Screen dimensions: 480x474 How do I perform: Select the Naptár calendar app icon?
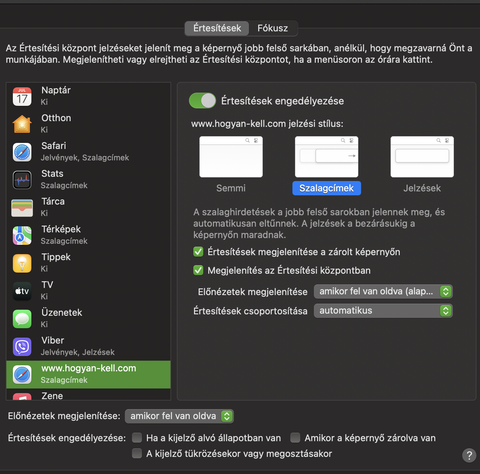22,97
